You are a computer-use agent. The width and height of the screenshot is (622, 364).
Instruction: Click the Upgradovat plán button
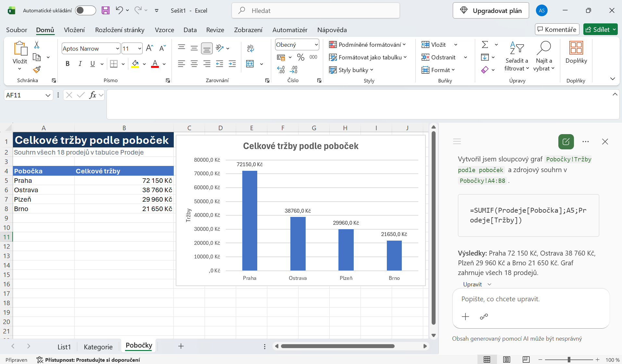coord(491,11)
